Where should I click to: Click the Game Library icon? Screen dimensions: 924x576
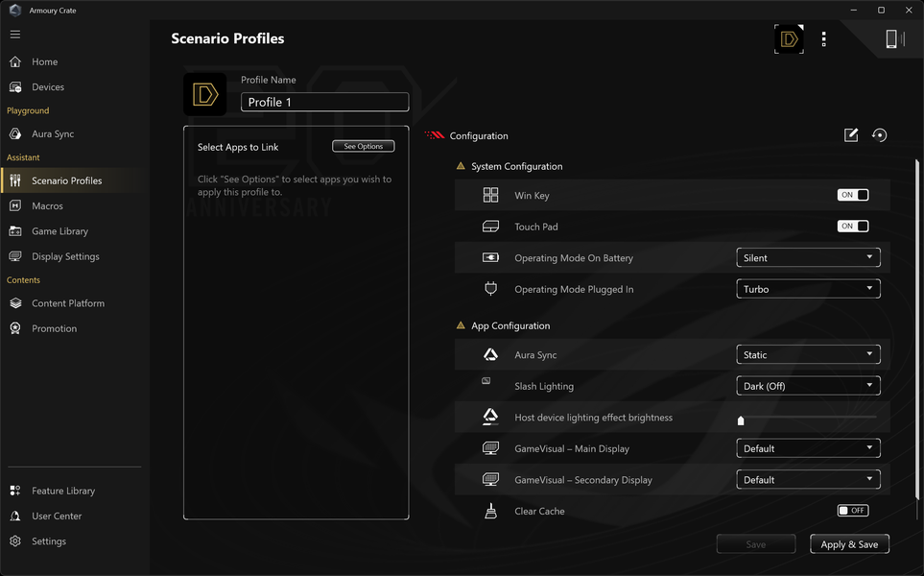coord(15,231)
